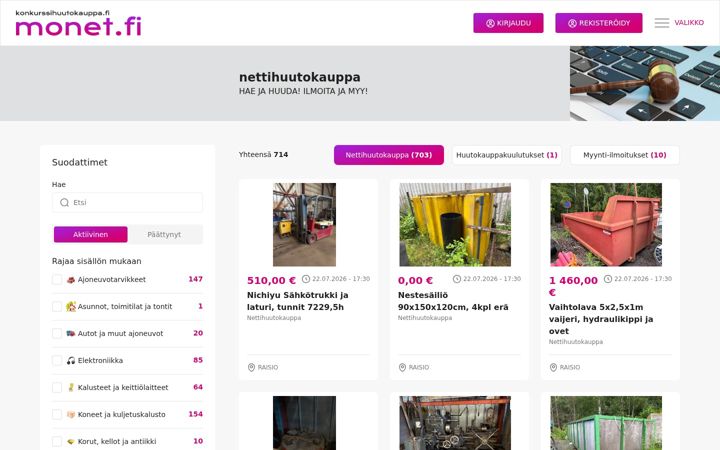Click the Yhteensä 714 total text
This screenshot has width=720, height=450.
264,155
